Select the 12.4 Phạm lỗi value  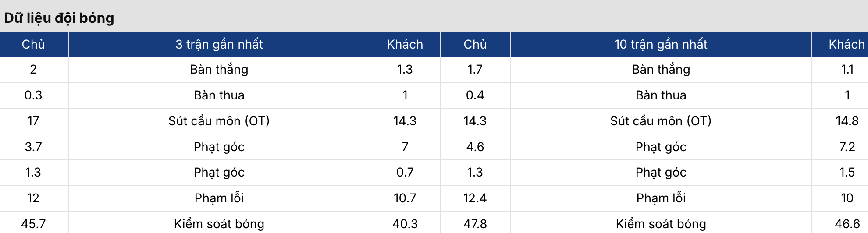(475, 198)
